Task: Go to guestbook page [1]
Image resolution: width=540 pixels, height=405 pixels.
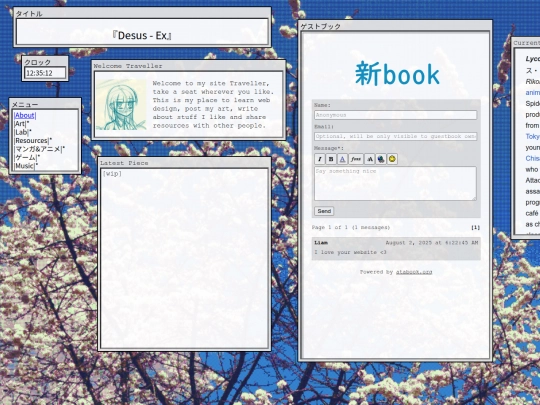Action: [475, 228]
